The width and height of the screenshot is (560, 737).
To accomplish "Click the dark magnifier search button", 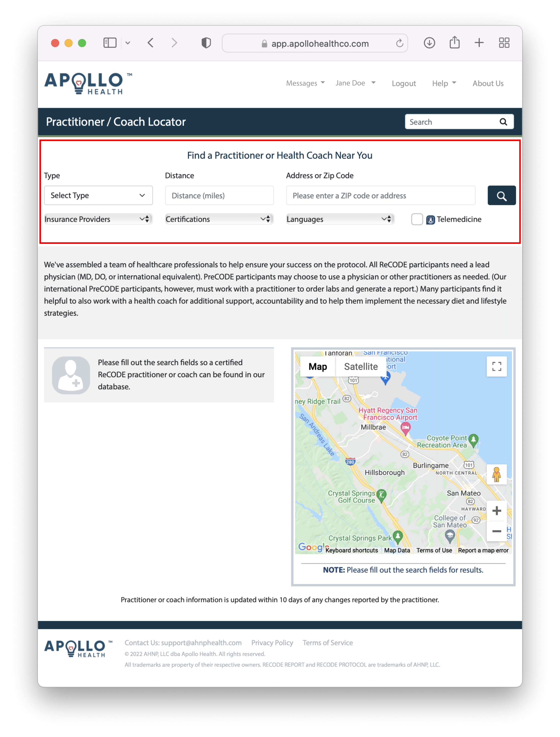I will 501,196.
